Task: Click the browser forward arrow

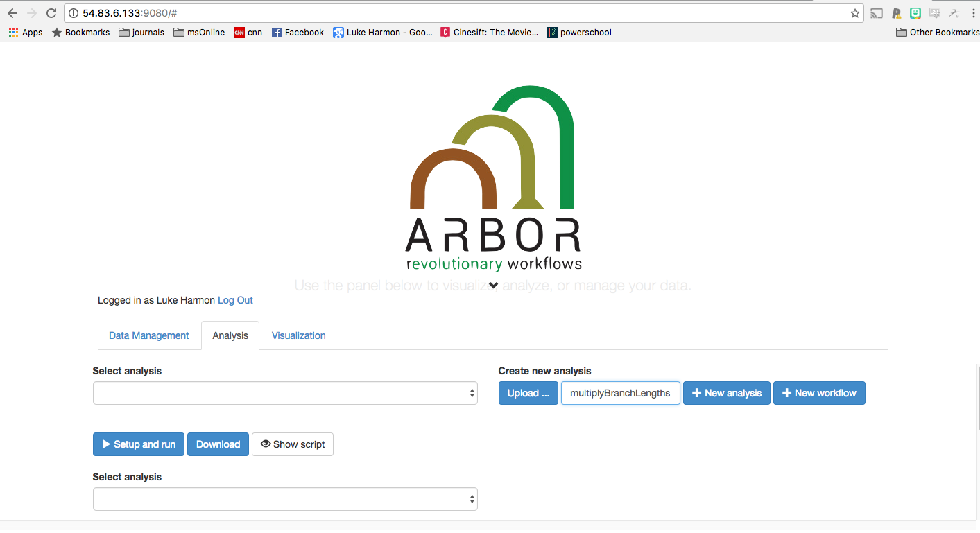Action: 32,13
